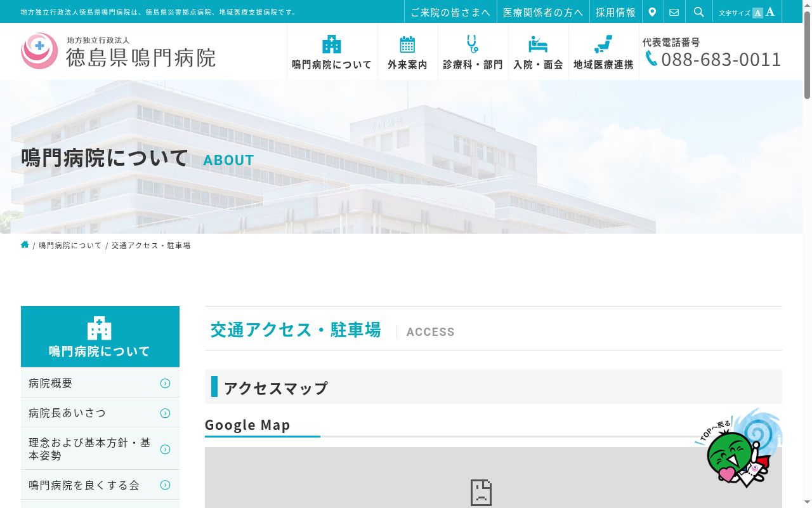Click the ACCESS label text

430,331
